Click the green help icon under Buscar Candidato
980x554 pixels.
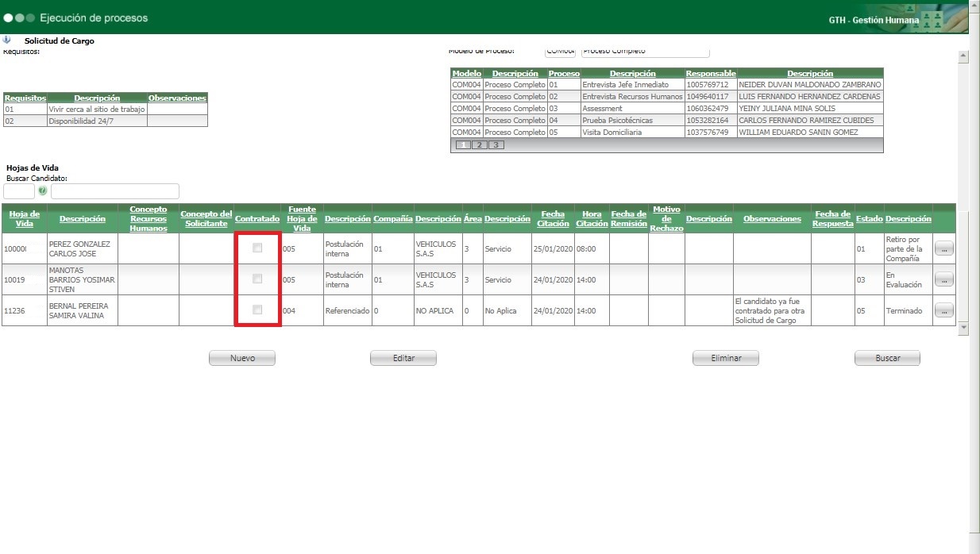[x=43, y=191]
